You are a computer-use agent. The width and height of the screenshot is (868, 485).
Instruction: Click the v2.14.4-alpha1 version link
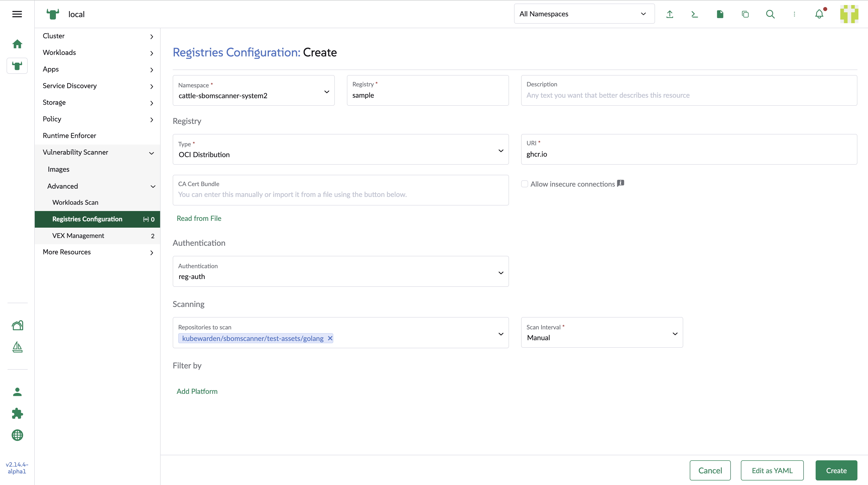point(17,468)
